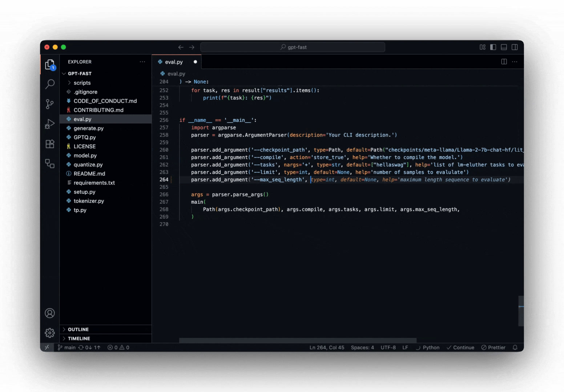Click the gpt-fast command center search box
This screenshot has width=564, height=392.
[x=293, y=47]
